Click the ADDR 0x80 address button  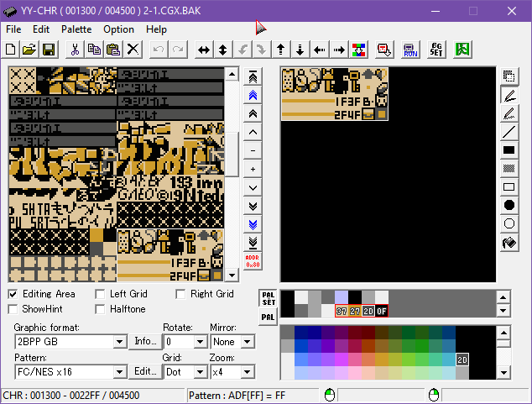(253, 262)
